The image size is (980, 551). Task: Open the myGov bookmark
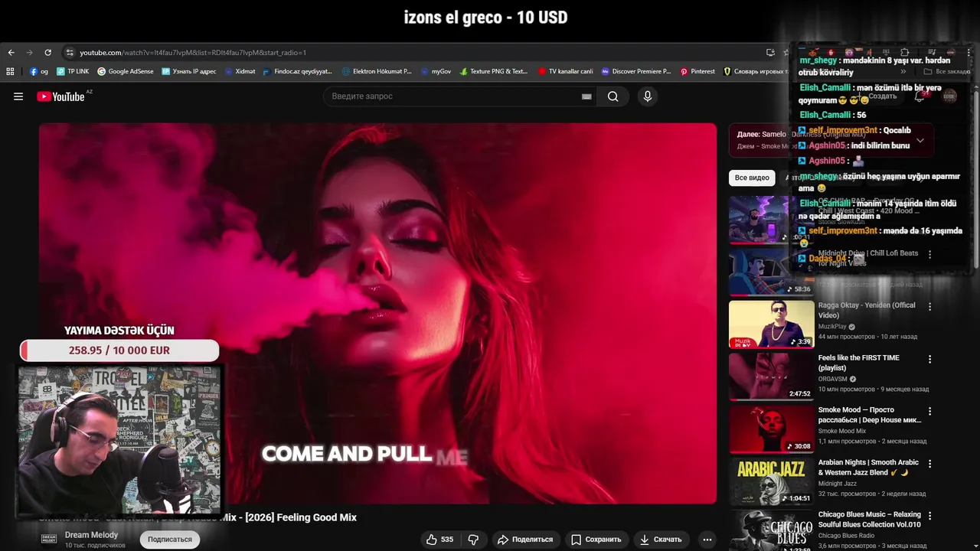[x=436, y=71]
